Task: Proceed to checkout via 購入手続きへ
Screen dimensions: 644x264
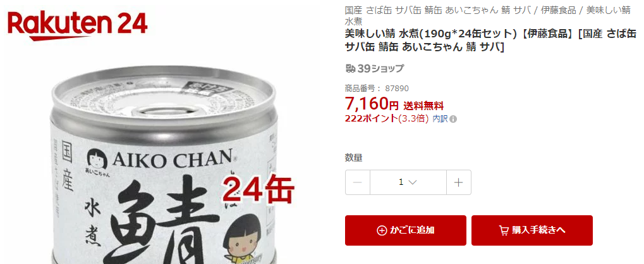Action: [x=532, y=230]
